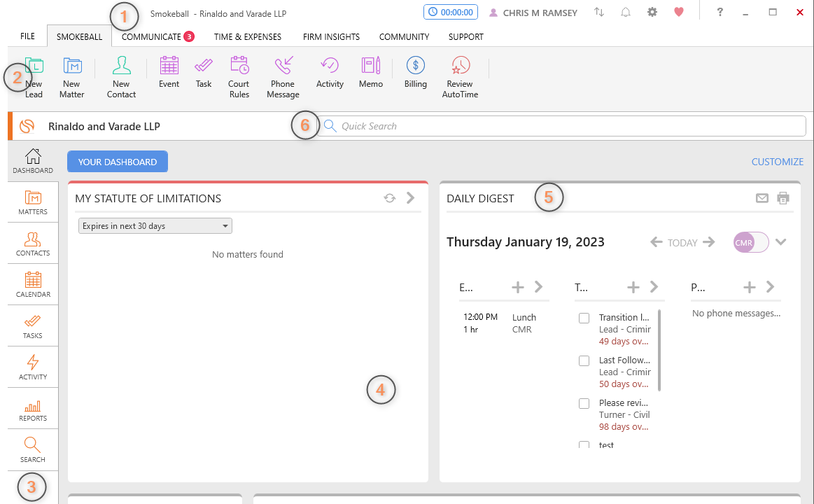Create a New Lead from the ribbon

34,78
